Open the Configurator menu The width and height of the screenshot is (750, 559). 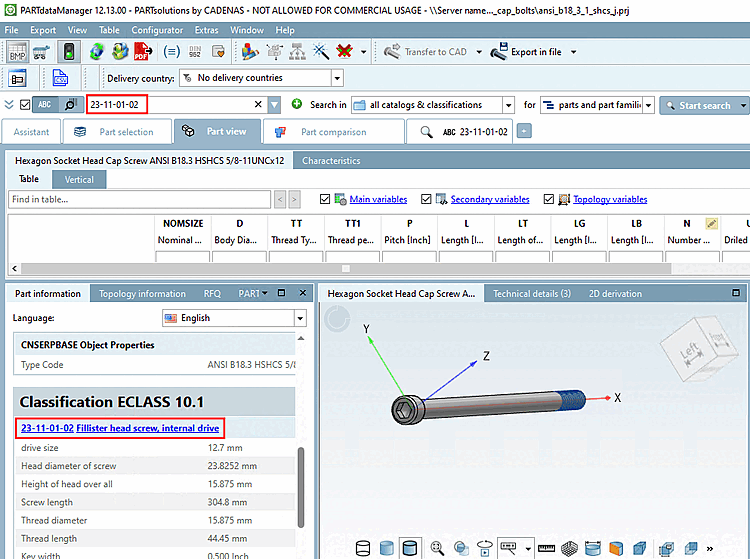pos(157,30)
